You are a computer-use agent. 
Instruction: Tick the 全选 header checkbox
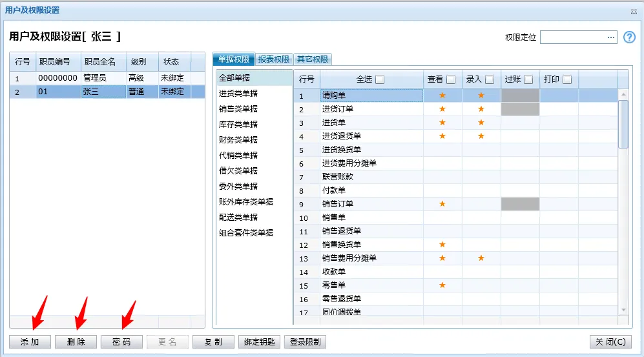[x=380, y=79]
